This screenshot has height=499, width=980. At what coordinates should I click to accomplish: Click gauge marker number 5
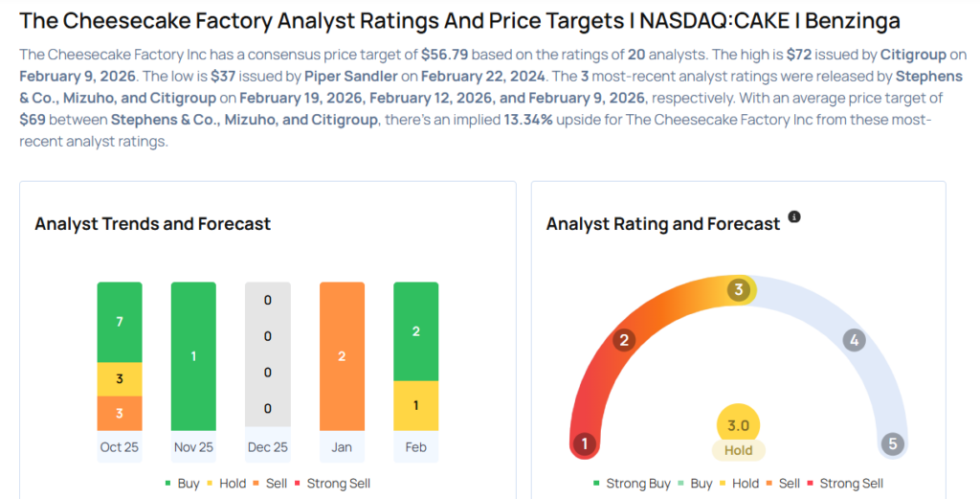892,443
